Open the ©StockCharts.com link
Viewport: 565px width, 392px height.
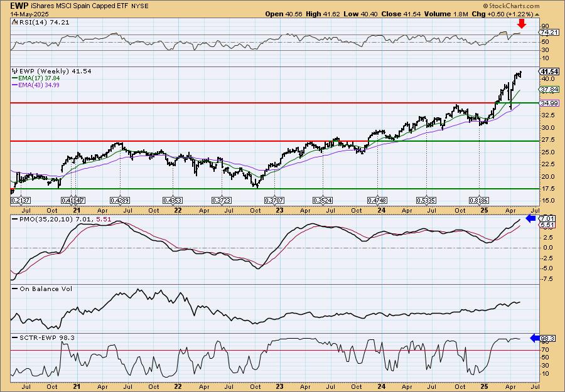pyautogui.click(x=511, y=6)
